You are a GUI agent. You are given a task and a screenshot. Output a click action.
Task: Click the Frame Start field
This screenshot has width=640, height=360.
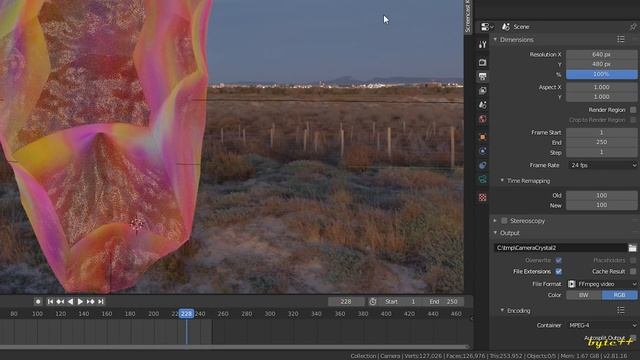[602, 132]
